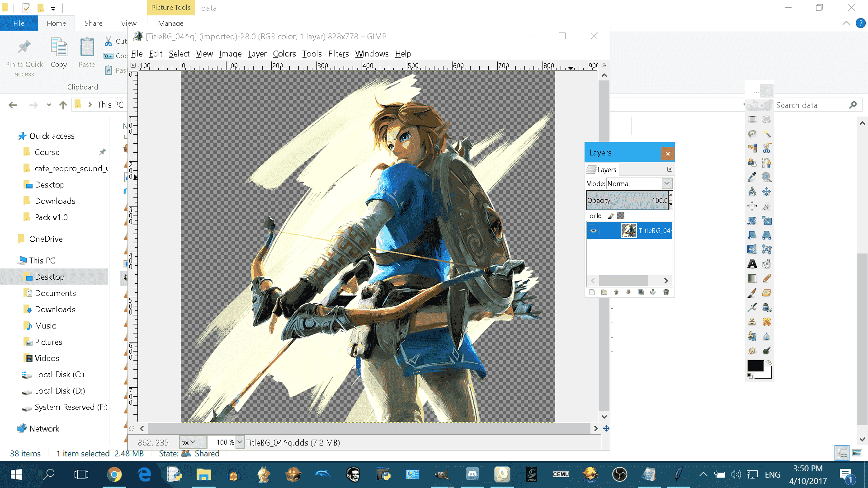The height and width of the screenshot is (488, 868).
Task: Show hidden system tray icons
Action: (703, 474)
